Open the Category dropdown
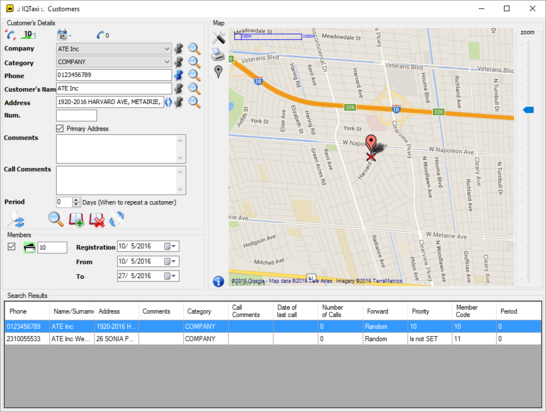Image resolution: width=546 pixels, height=412 pixels. pyautogui.click(x=167, y=62)
